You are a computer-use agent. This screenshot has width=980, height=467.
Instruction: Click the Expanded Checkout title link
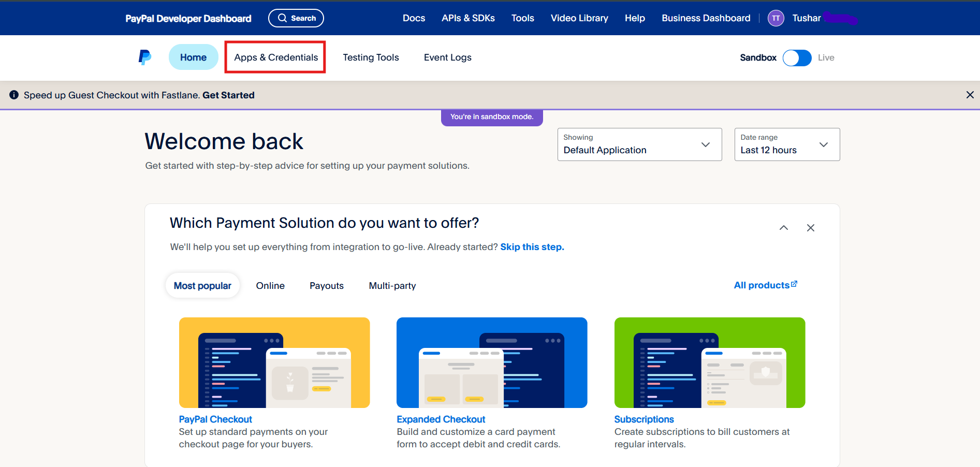[x=441, y=419]
